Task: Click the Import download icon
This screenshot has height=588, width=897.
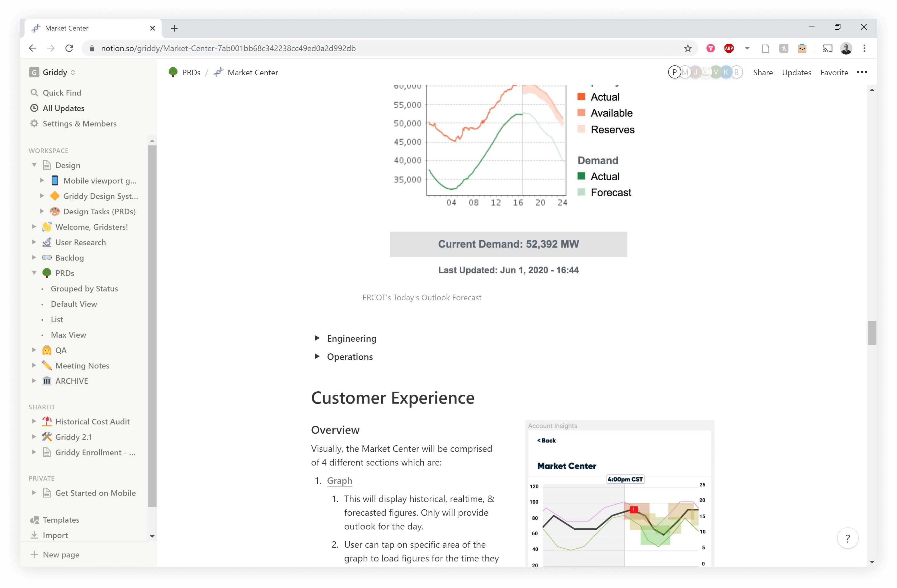Action: click(x=34, y=535)
